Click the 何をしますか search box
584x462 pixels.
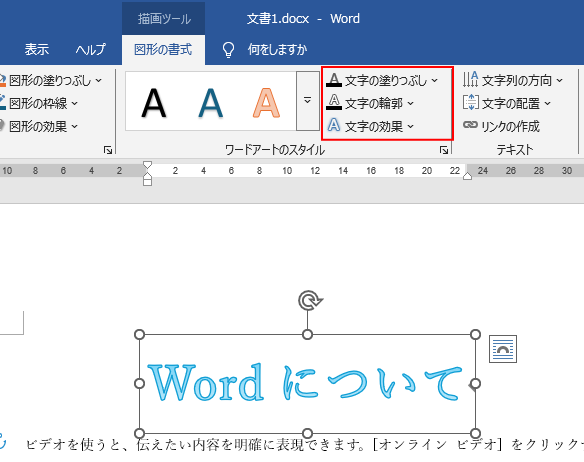(x=277, y=49)
